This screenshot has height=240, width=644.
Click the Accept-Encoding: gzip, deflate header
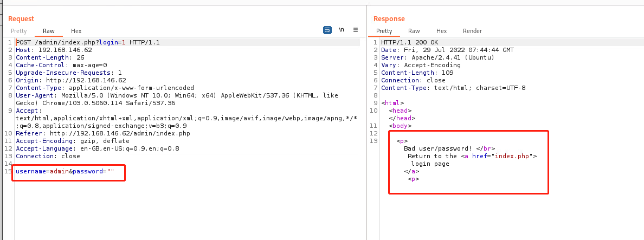[73, 141]
